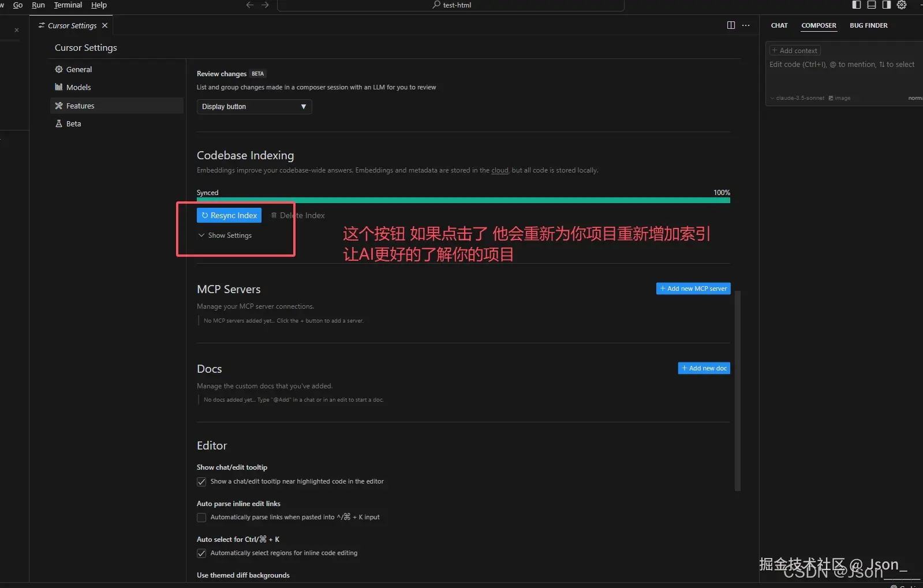Click the Resync Index button

pyautogui.click(x=229, y=215)
